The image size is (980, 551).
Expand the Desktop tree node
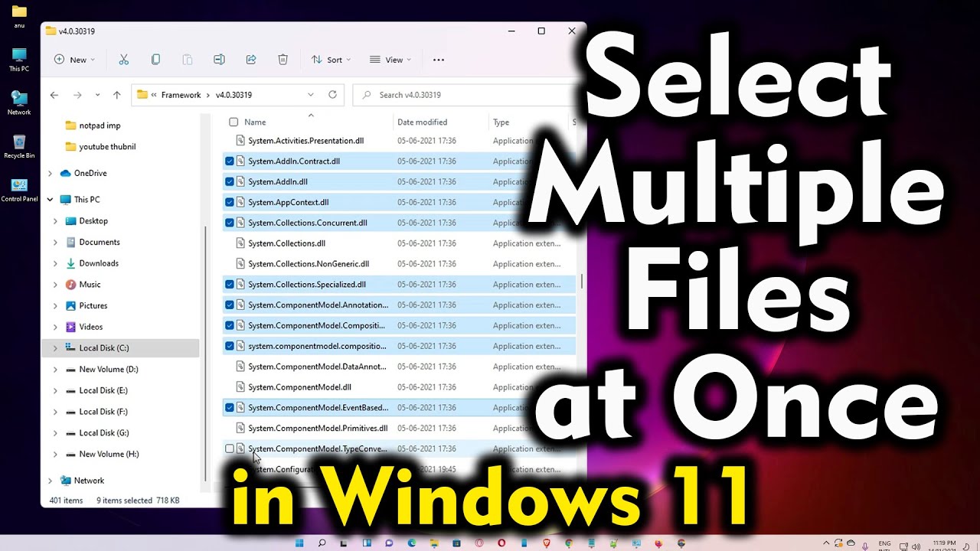click(x=55, y=221)
